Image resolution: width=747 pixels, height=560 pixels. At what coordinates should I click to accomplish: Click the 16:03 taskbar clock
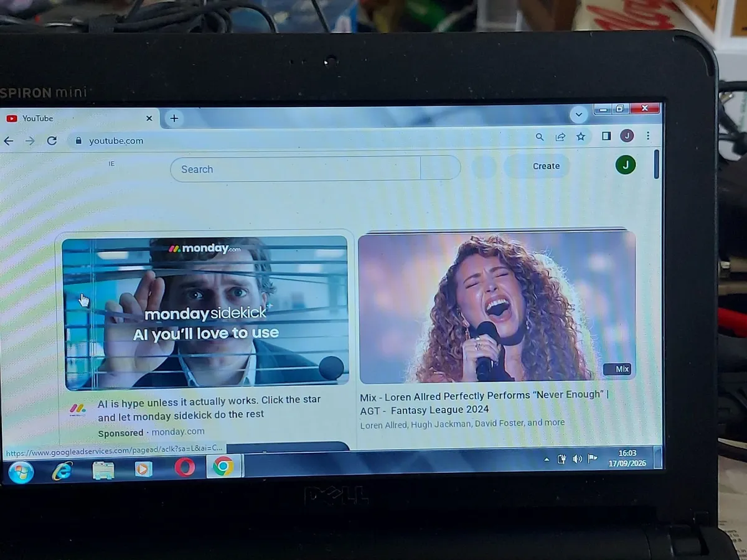(x=627, y=458)
